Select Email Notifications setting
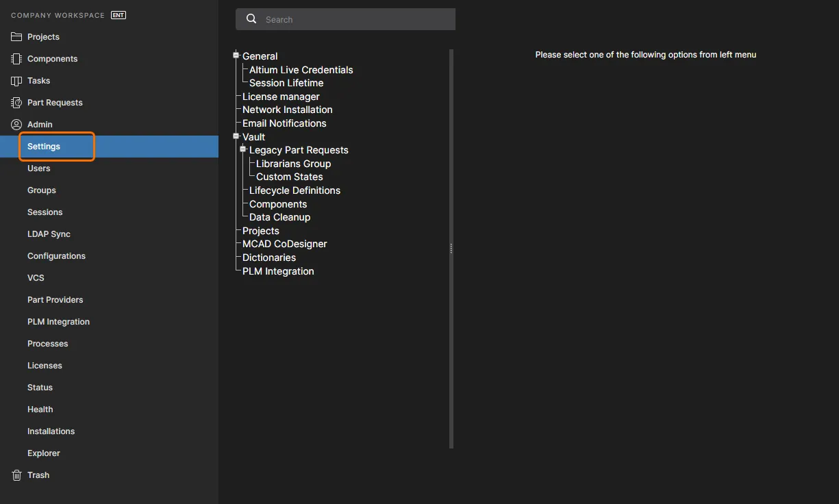The image size is (839, 504). (x=284, y=123)
